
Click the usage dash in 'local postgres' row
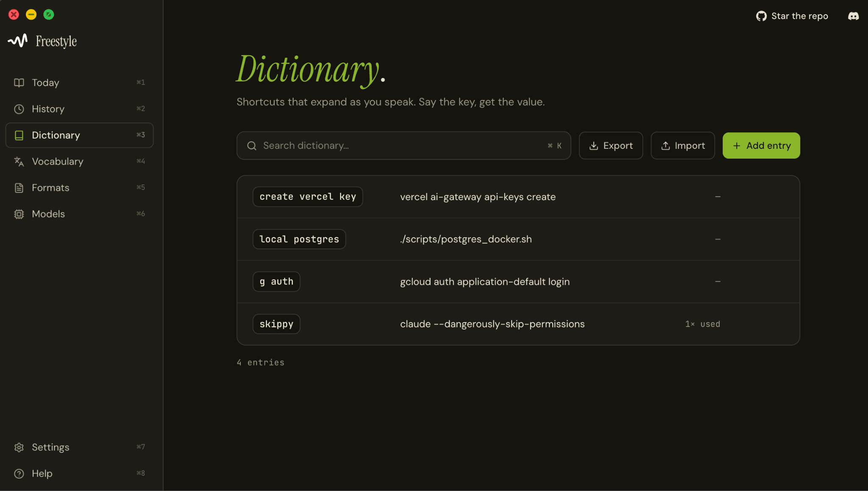[718, 239]
